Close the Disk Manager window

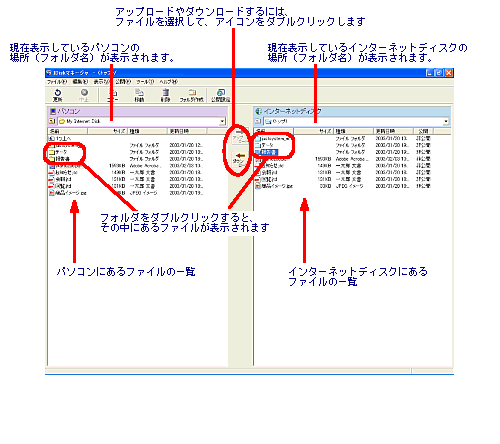pos(449,73)
